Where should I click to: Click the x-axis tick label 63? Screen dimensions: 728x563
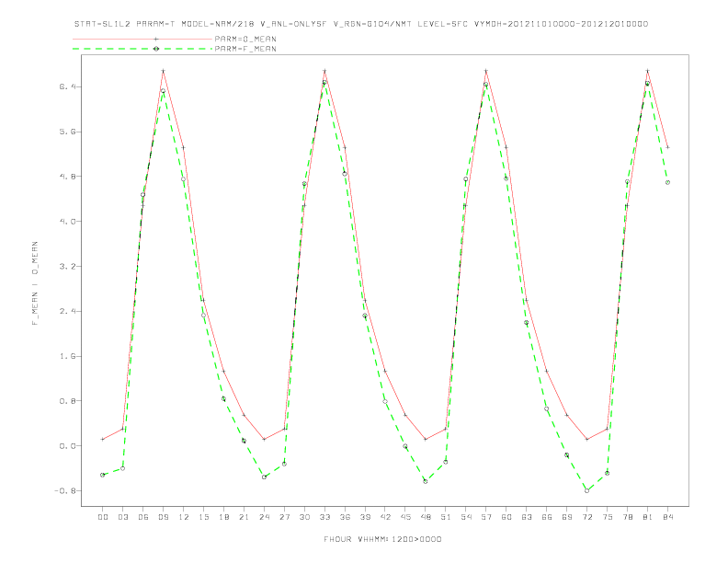(x=527, y=517)
